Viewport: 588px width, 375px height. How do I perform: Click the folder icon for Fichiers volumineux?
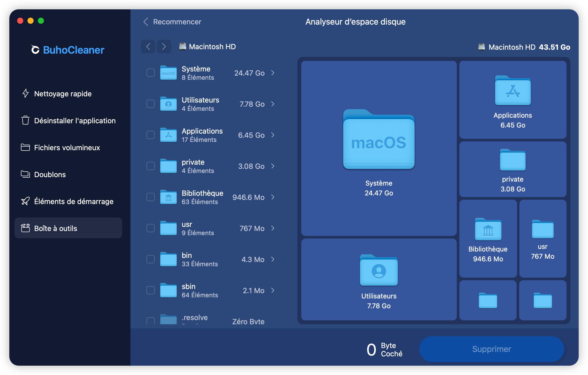(x=25, y=147)
